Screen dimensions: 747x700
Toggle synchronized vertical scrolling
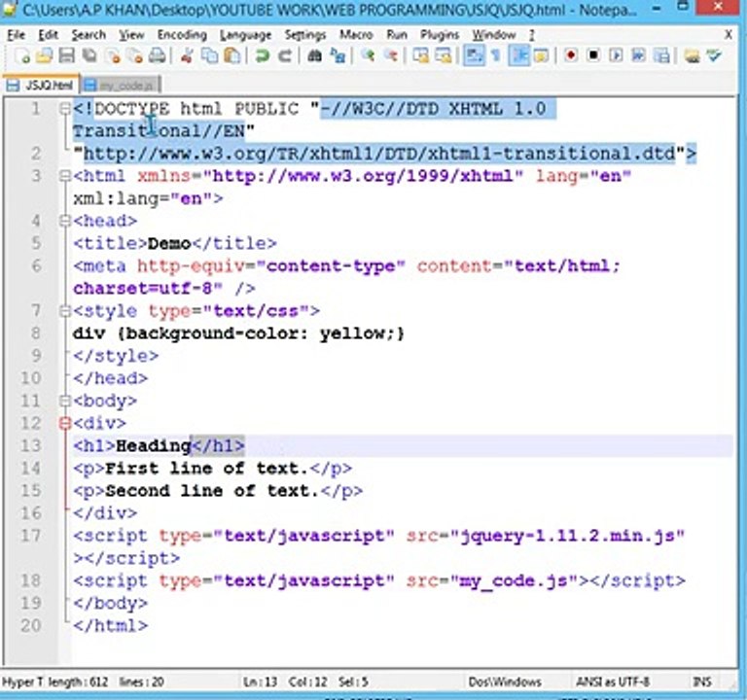(x=420, y=56)
